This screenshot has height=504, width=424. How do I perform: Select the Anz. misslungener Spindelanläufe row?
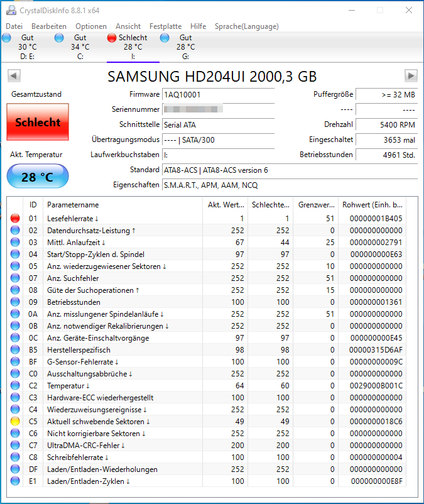pos(207,314)
